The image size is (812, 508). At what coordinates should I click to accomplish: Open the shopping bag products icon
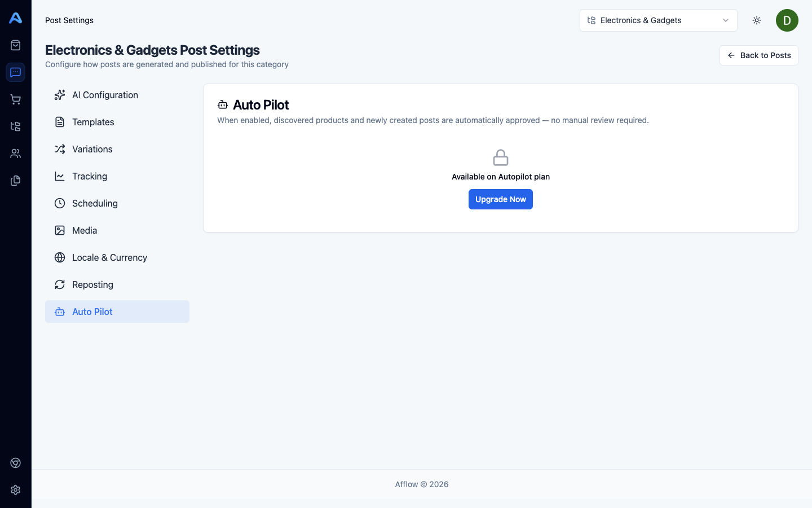(16, 45)
